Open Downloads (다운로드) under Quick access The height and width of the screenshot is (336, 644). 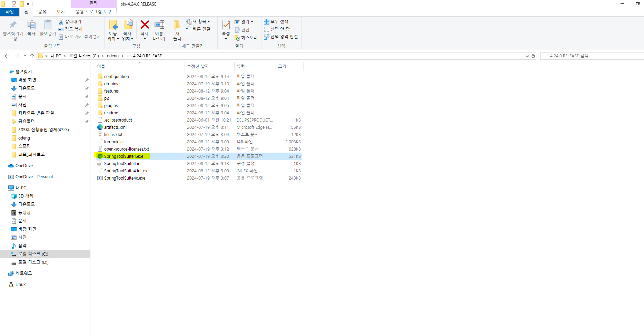point(26,88)
